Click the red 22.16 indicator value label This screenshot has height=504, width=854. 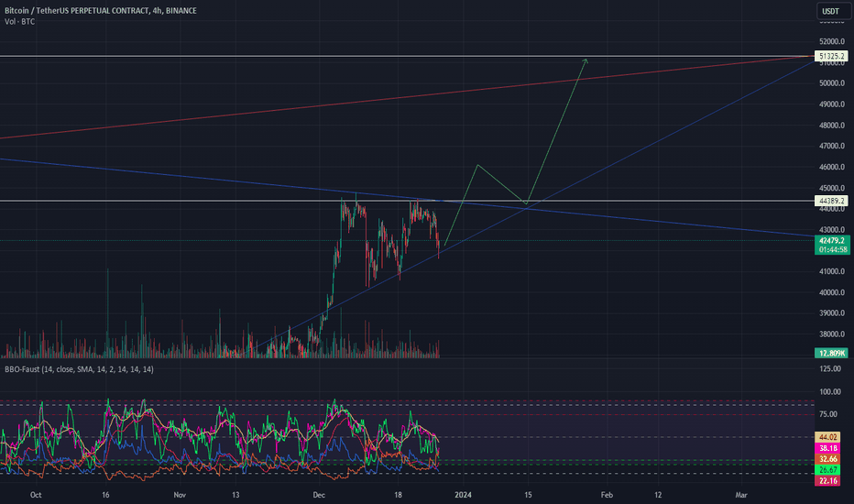tap(827, 480)
